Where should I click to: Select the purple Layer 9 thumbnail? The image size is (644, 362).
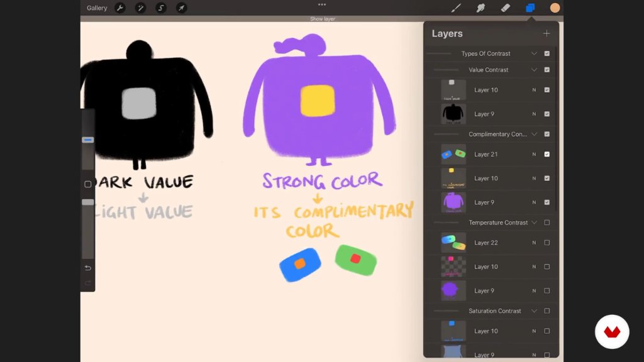[x=453, y=202]
